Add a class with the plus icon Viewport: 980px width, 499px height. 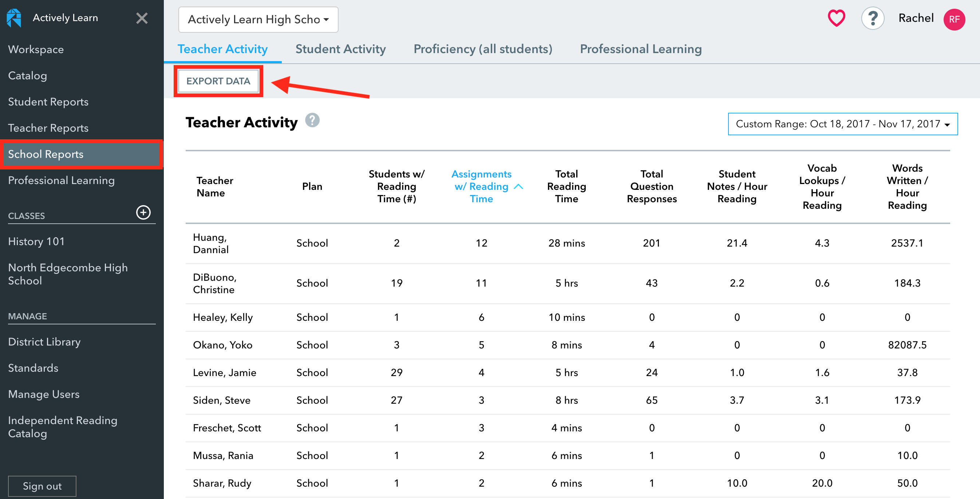point(143,212)
